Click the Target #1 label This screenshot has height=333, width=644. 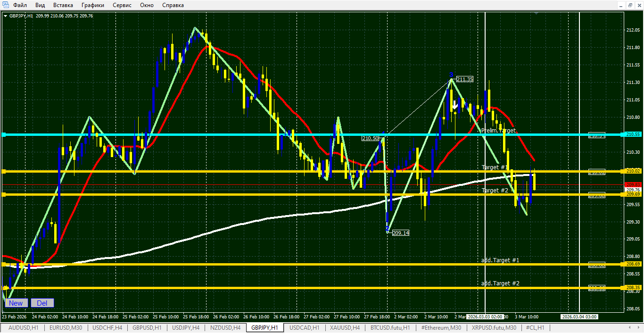495,167
